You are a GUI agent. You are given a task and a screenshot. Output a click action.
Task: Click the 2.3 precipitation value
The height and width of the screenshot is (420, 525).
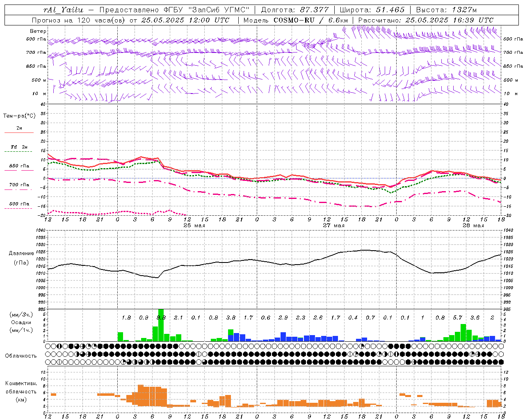[x=301, y=318]
